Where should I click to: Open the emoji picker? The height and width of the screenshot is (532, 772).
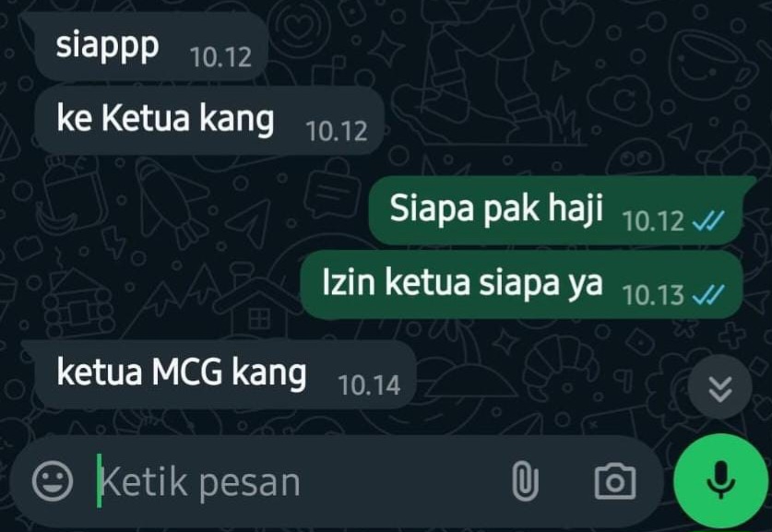tap(53, 480)
